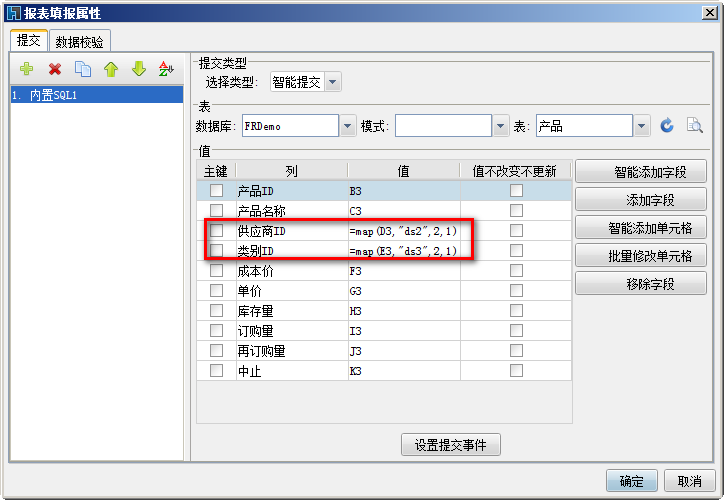Click value cell =map(D3,"ds2",2,1)
Image resolution: width=724 pixels, height=500 pixels.
[x=404, y=231]
